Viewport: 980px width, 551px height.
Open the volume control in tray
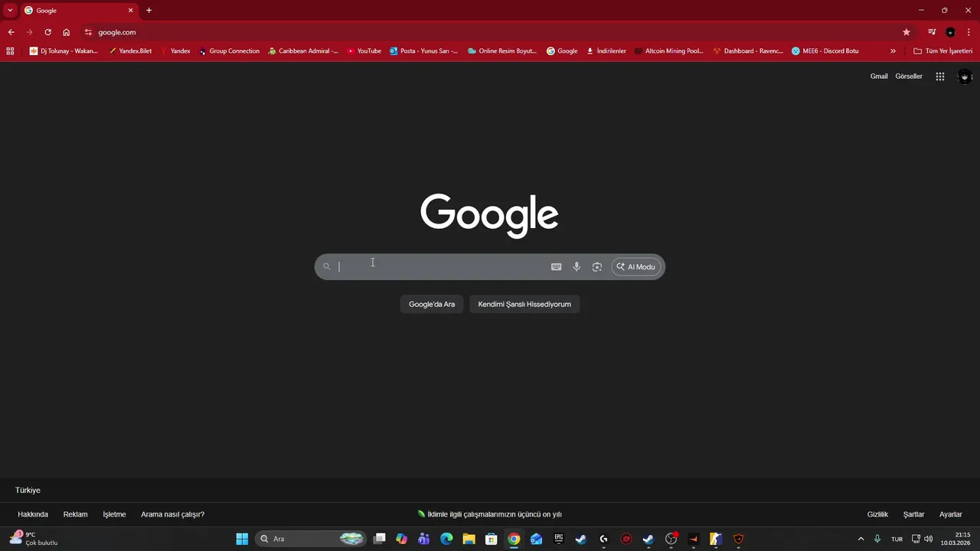(x=929, y=539)
